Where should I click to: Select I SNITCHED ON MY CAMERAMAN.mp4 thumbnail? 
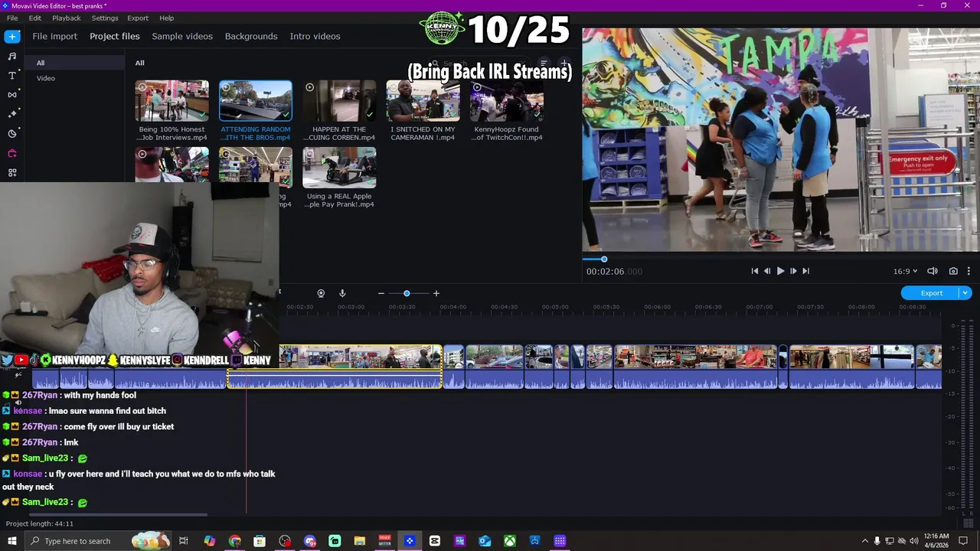(423, 101)
